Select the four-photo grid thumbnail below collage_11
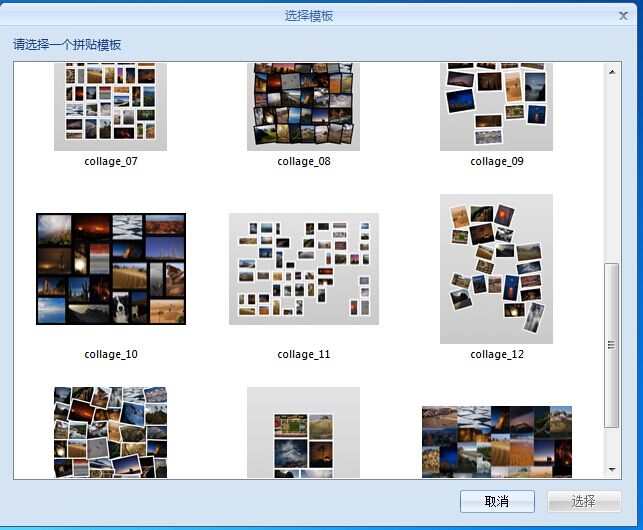The height and width of the screenshot is (530, 643). pos(303,432)
